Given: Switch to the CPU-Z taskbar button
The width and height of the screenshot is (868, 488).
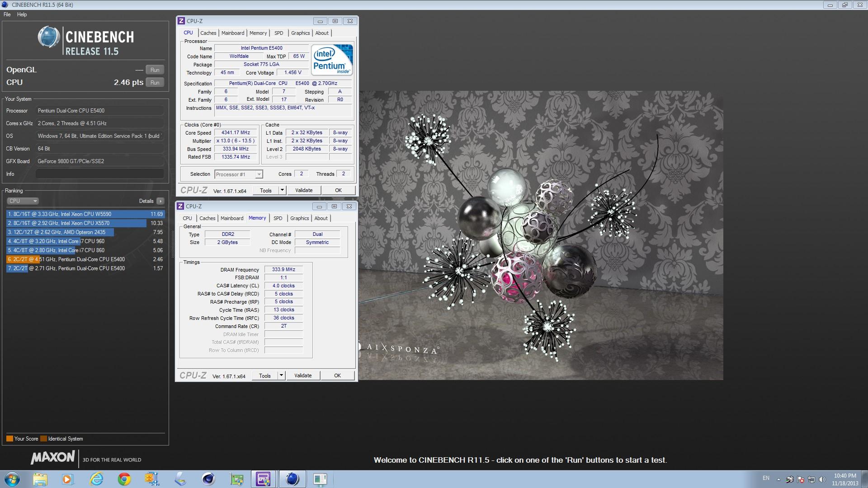Looking at the screenshot, I should click(x=264, y=479).
